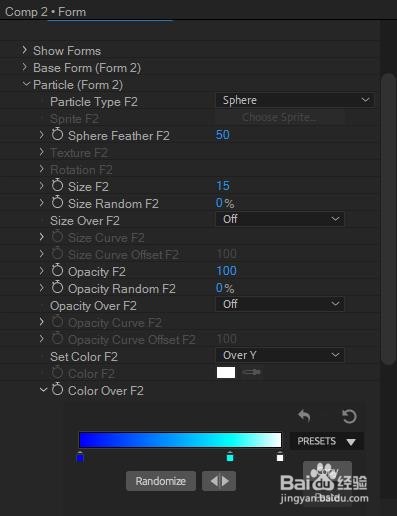Open the gradient PRESETS menu
Image resolution: width=397 pixels, height=516 pixels.
coord(327,441)
